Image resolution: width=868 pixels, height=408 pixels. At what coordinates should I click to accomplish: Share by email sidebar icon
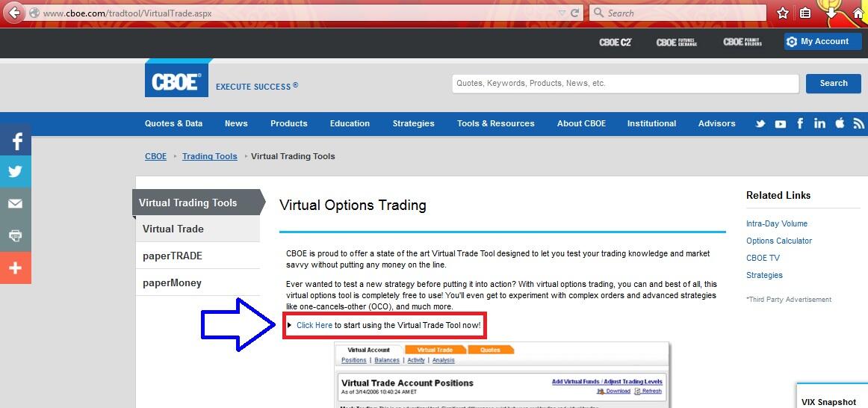click(16, 204)
